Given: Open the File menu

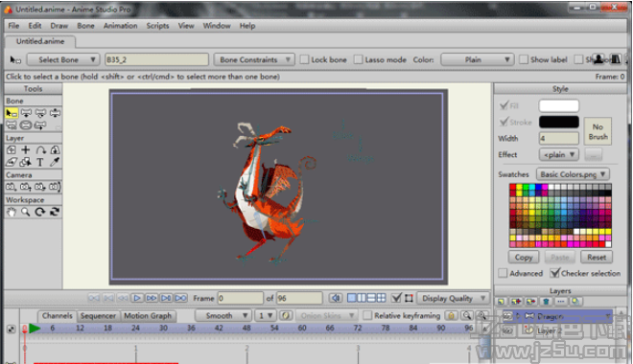Looking at the screenshot, I should tap(13, 26).
